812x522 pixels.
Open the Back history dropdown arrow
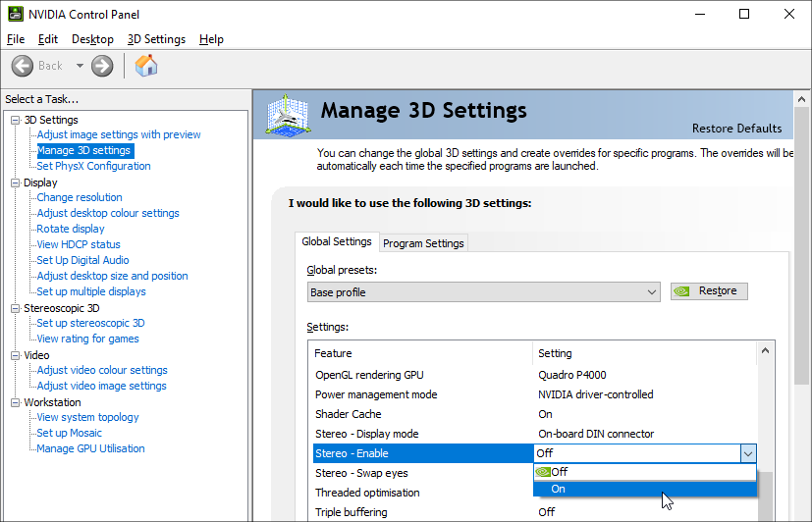pos(80,66)
